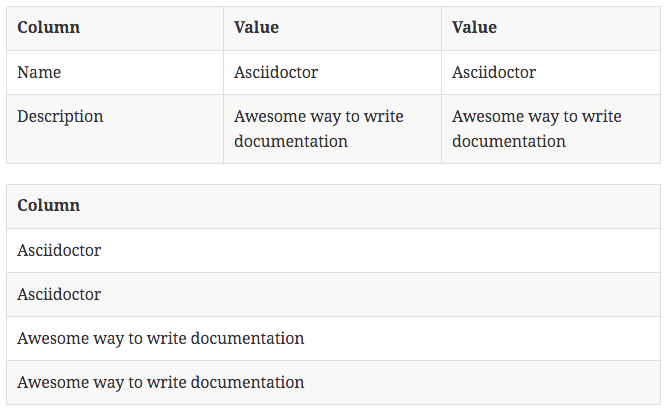Image resolution: width=668 pixels, height=413 pixels.
Task: Click white "Awesome way to write documentation" row
Action: 160,338
